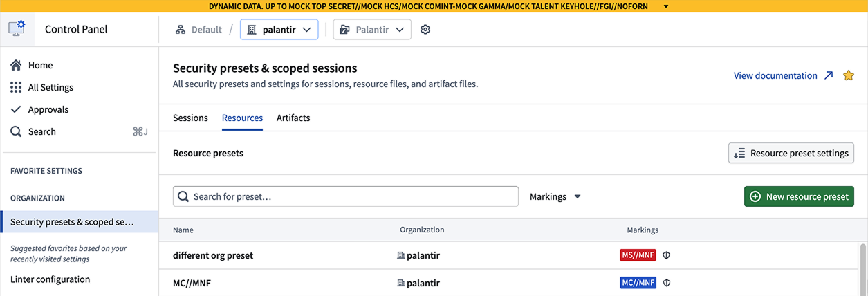
Task: Click the Search magnifier icon in sidebar
Action: point(16,131)
